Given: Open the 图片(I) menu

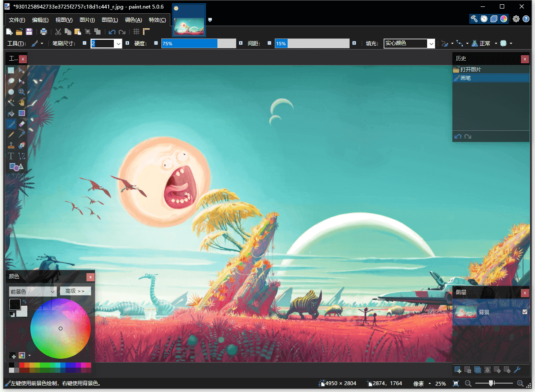Looking at the screenshot, I should [87, 20].
